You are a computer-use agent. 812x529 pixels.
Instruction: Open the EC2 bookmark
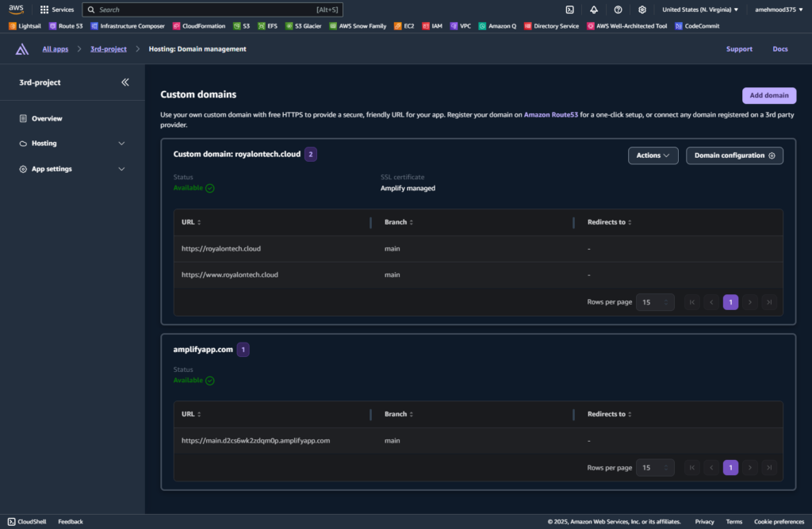404,26
